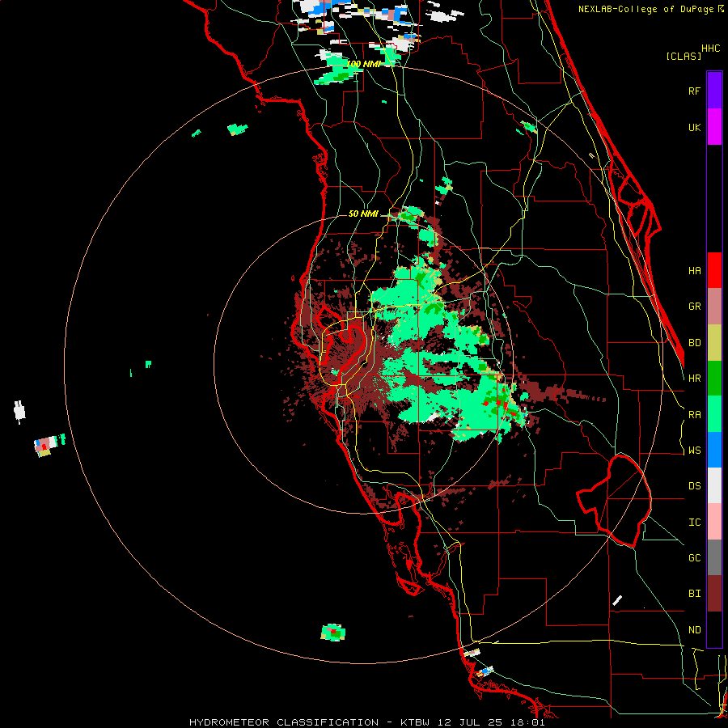Click the RA legend label
The height and width of the screenshot is (728, 728).
click(x=694, y=415)
